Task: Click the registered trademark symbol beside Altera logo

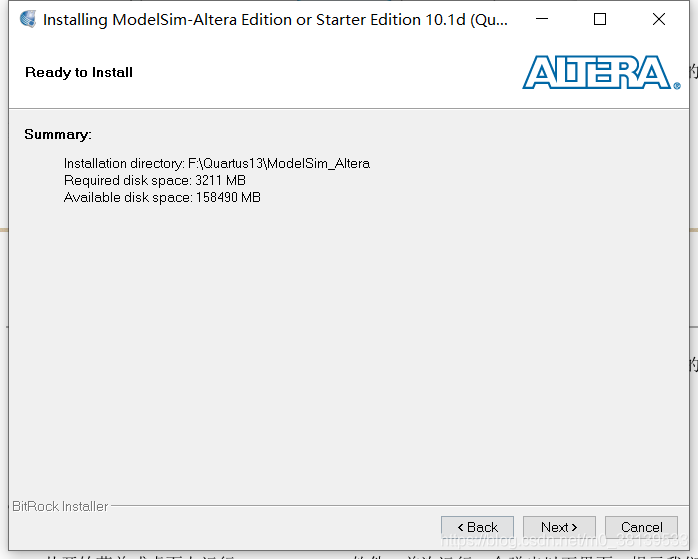Action: pos(677,85)
